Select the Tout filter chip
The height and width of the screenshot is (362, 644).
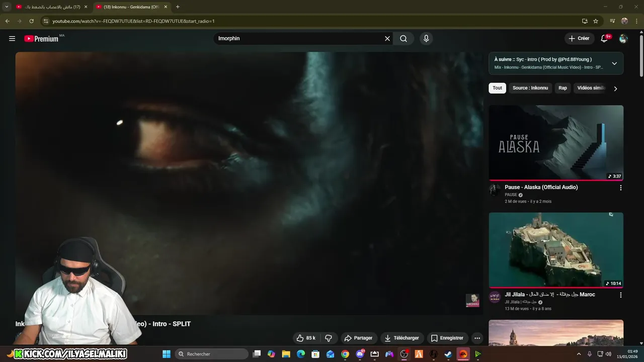497,88
